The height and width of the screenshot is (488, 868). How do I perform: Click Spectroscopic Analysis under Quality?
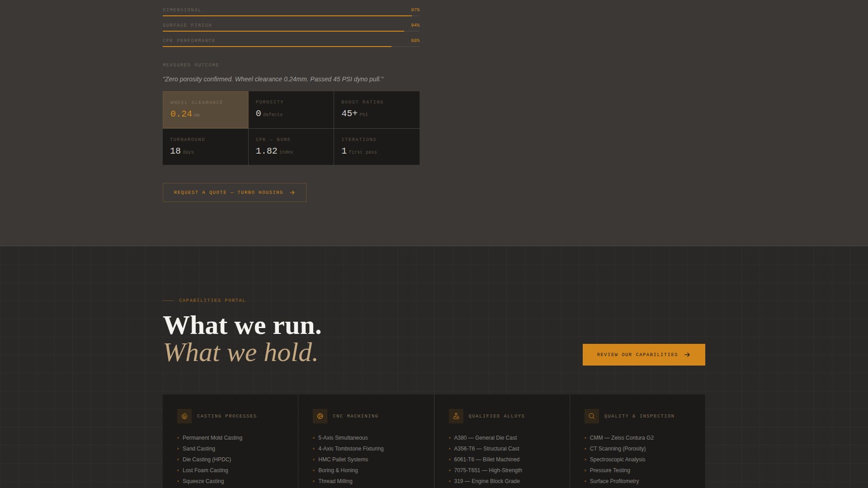click(x=618, y=459)
